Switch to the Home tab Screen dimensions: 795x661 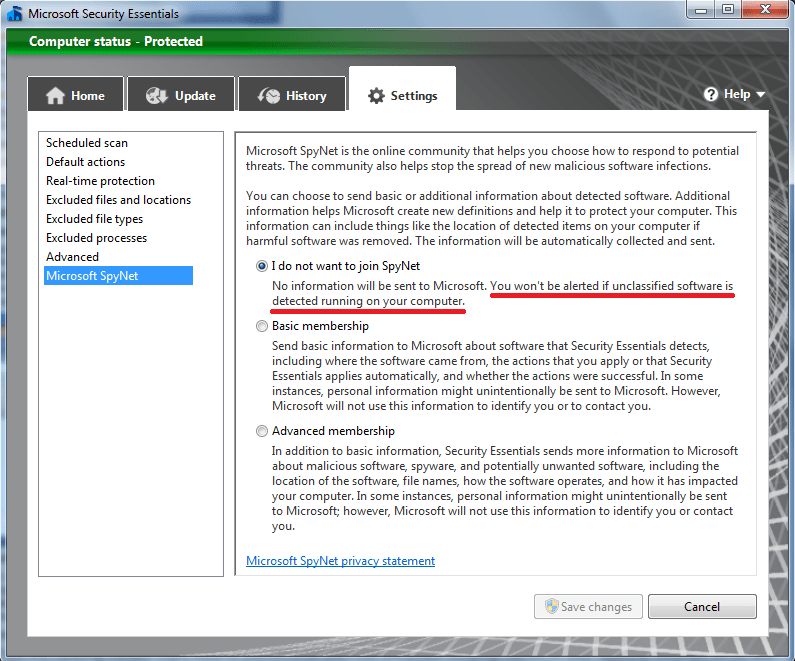(76, 94)
